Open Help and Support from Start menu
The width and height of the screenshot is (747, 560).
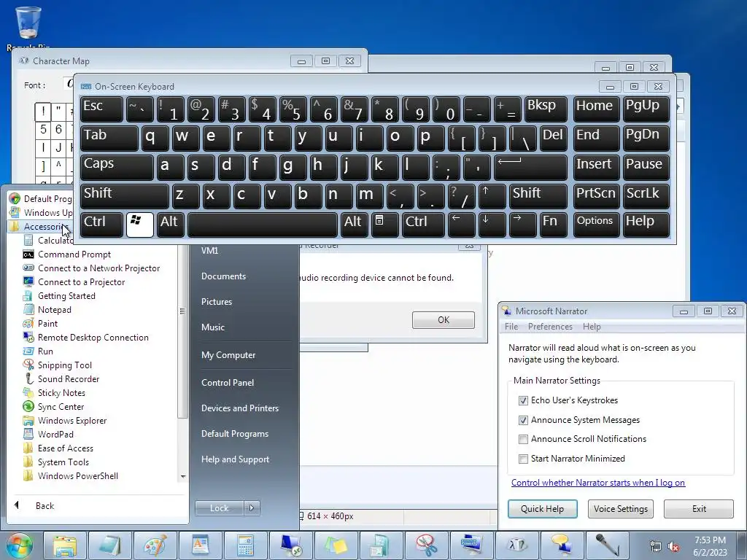235,459
